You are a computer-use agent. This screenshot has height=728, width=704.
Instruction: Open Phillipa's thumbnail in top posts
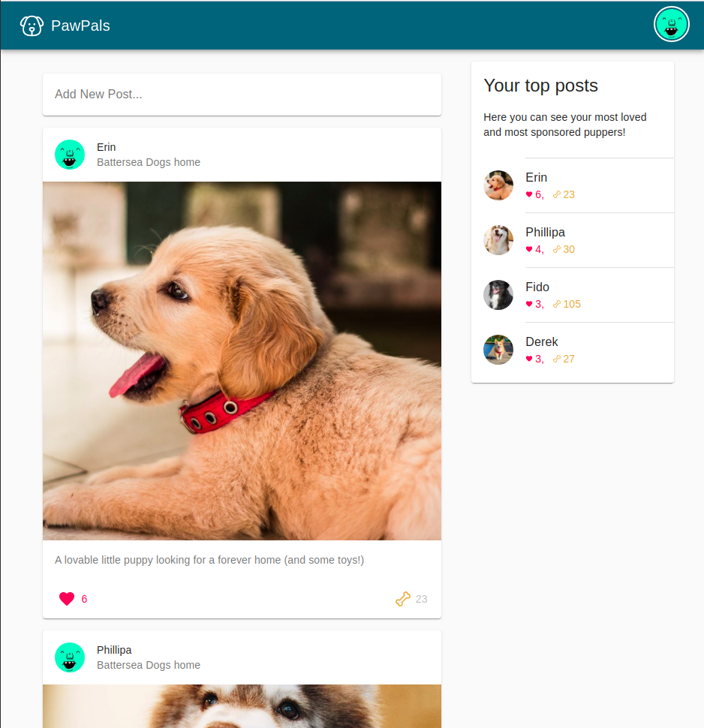coord(498,240)
